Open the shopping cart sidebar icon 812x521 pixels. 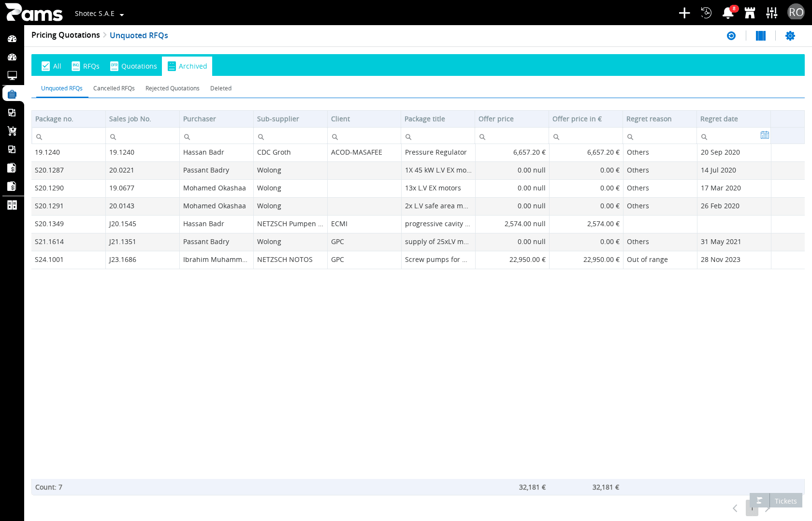pyautogui.click(x=12, y=131)
